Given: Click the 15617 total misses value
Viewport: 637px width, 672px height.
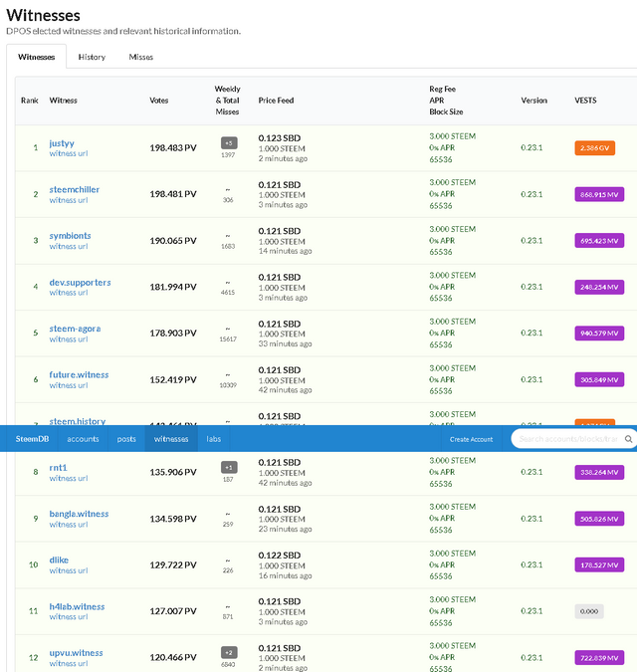Looking at the screenshot, I should pos(228,339).
